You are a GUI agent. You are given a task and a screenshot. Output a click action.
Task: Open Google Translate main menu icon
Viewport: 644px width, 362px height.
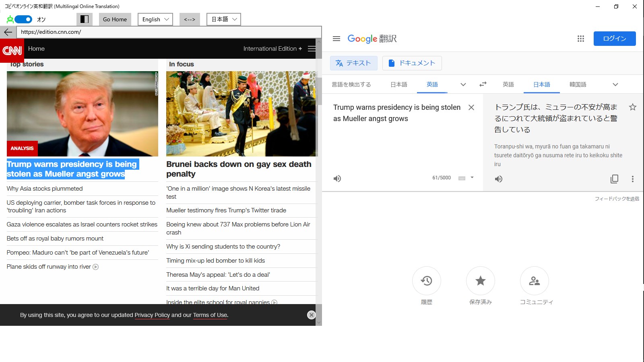coord(336,39)
